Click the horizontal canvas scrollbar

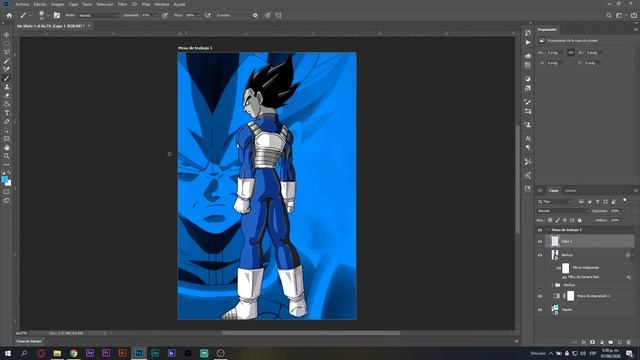click(x=311, y=333)
